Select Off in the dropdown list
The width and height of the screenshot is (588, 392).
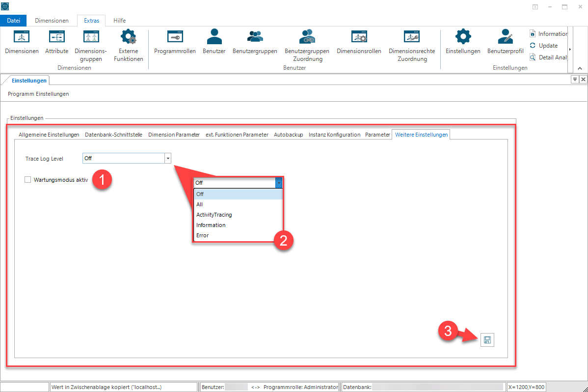[238, 194]
